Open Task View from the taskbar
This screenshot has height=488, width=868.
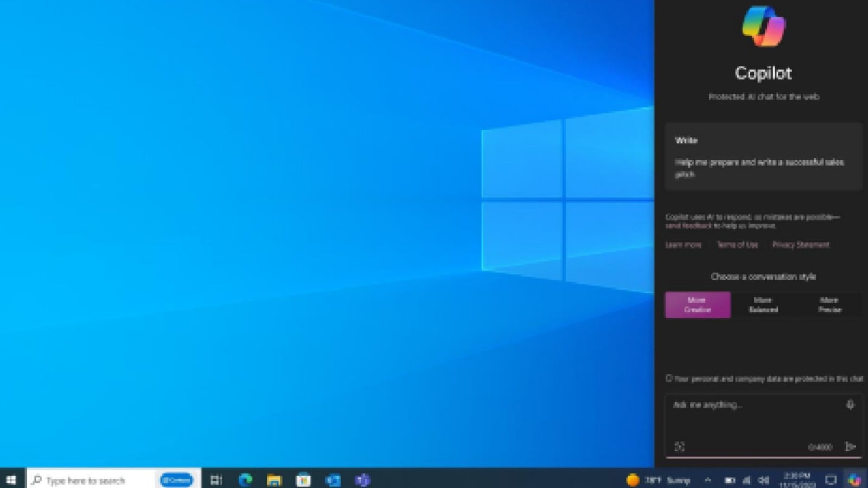216,480
